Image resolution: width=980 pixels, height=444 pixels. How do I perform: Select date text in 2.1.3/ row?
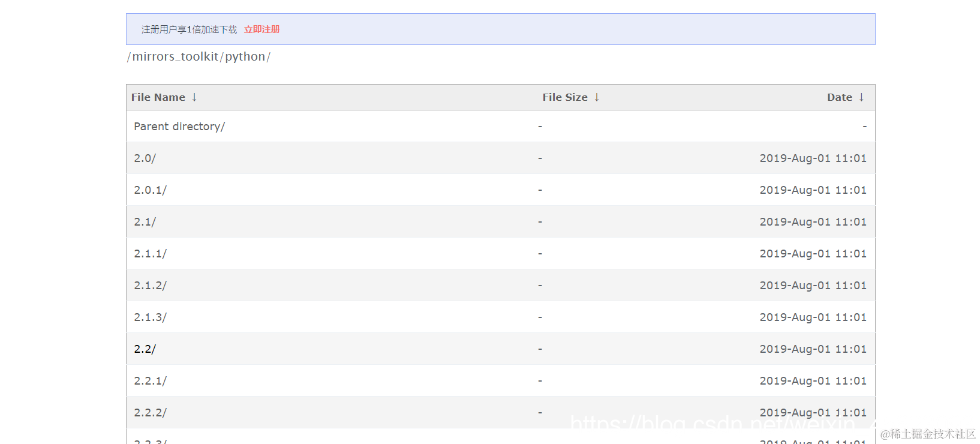[813, 317]
